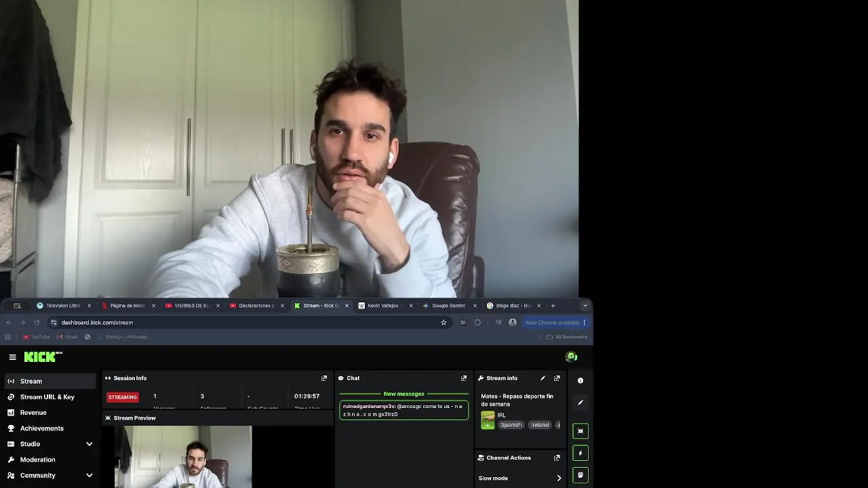Open the YouTube bookmark
This screenshot has height=488, width=868.
[x=37, y=337]
